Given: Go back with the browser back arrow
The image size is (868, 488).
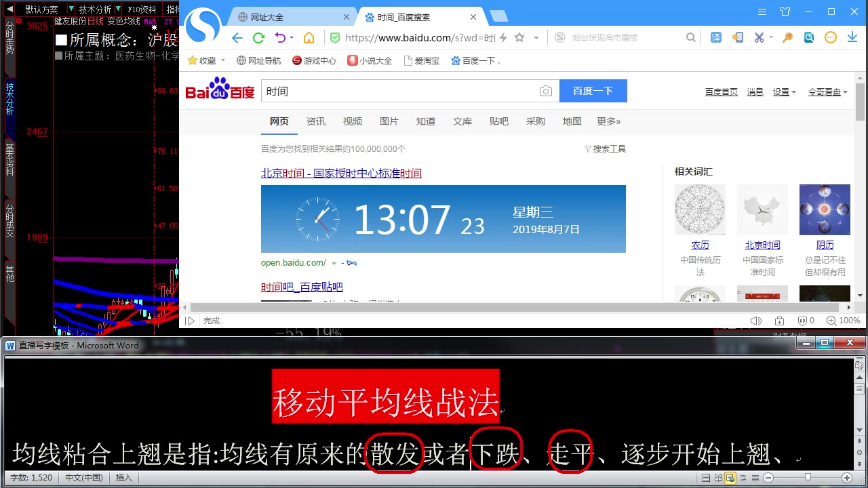Looking at the screenshot, I should click(237, 38).
